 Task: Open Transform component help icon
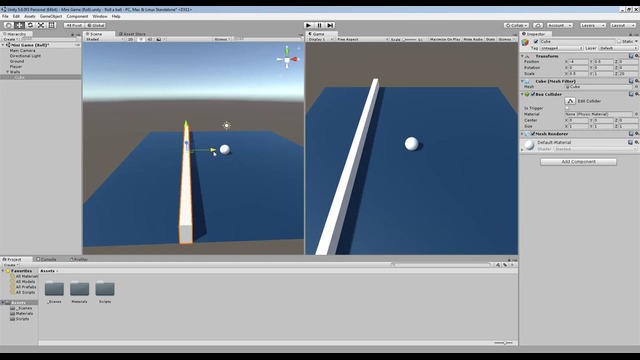pyautogui.click(x=631, y=56)
